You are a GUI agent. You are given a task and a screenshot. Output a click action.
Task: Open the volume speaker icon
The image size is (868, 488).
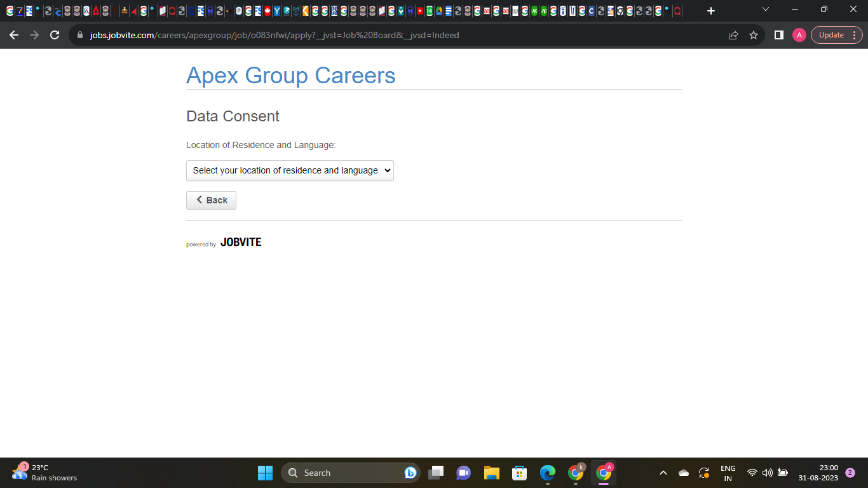pyautogui.click(x=767, y=473)
